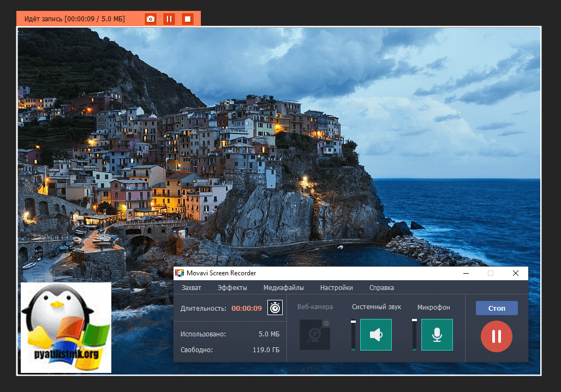This screenshot has height=392, width=561.
Task: Click the Использовано 5.0 МБ value
Action: [268, 334]
